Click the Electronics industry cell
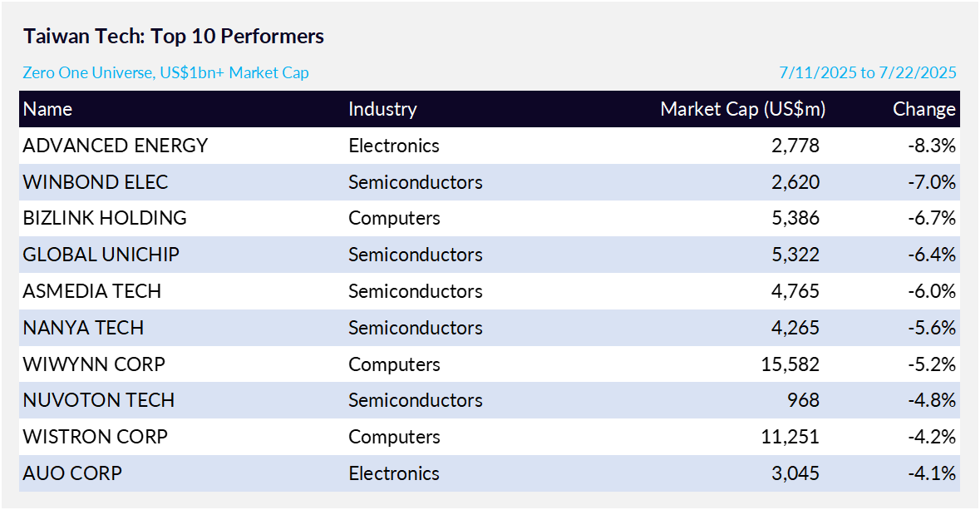Screen dimensions: 980x510 pos(394,473)
